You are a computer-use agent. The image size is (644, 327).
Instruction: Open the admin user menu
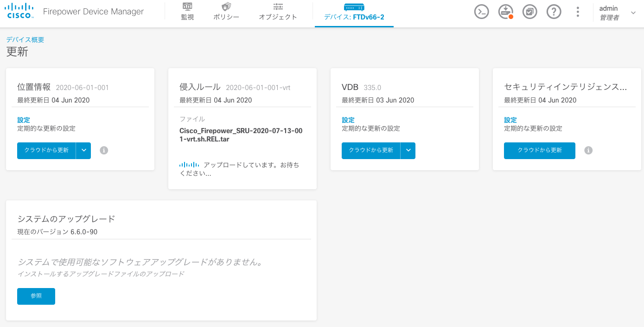(617, 13)
